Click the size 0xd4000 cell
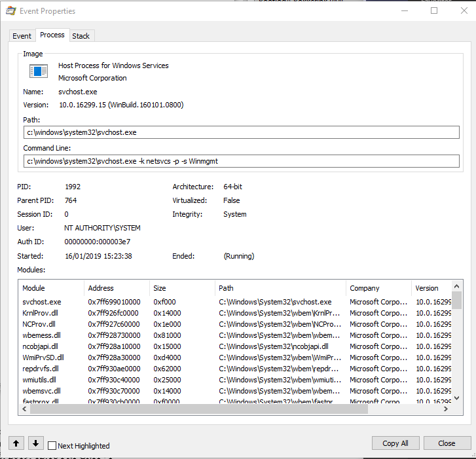This screenshot has height=459, width=476. point(167,358)
